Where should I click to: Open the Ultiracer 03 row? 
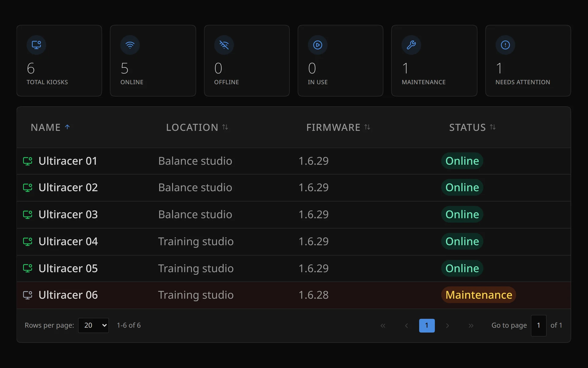pyautogui.click(x=294, y=215)
